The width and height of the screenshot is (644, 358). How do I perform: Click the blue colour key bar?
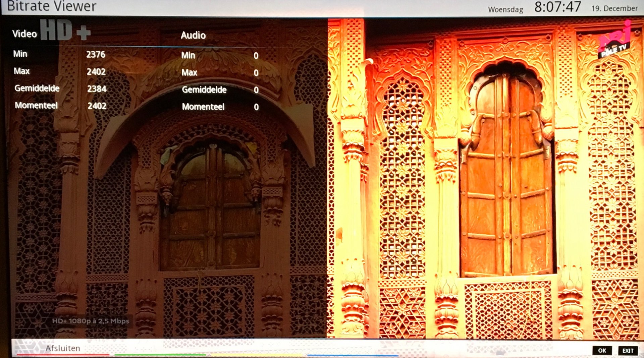(x=353, y=355)
